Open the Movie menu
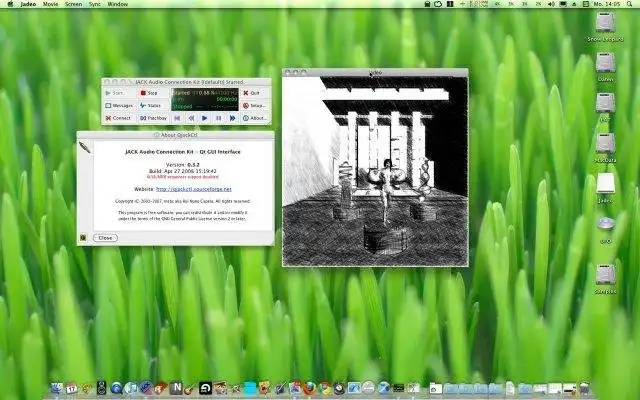Viewport: 640px width, 400px height. (51, 4)
